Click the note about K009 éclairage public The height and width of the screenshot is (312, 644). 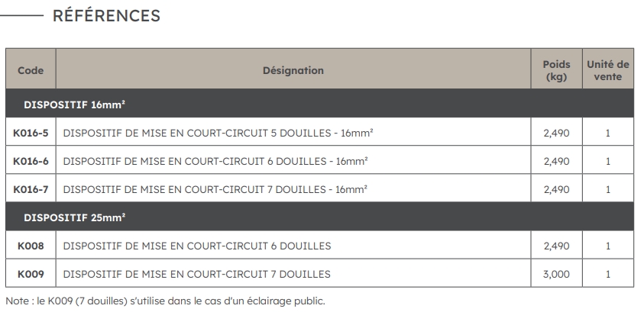point(165,301)
